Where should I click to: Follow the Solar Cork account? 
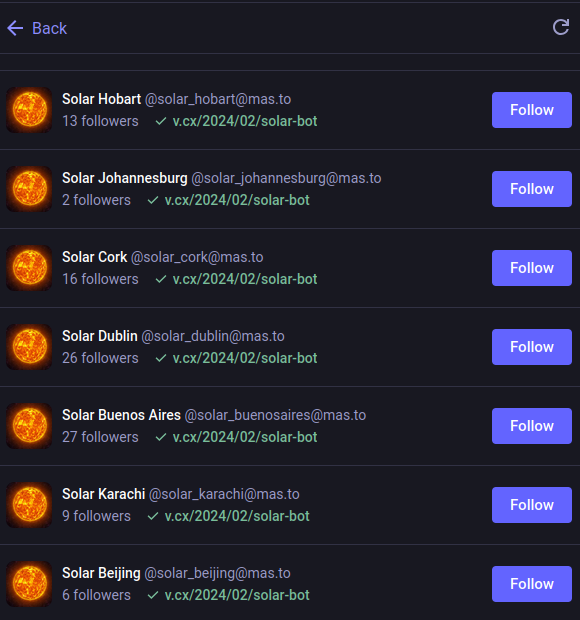(532, 268)
